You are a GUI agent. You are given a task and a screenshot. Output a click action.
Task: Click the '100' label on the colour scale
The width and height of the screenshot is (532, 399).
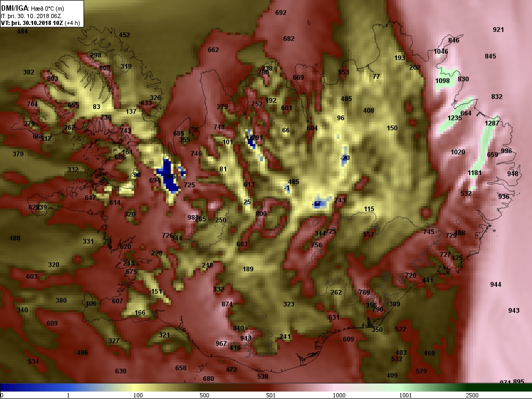pos(138,395)
